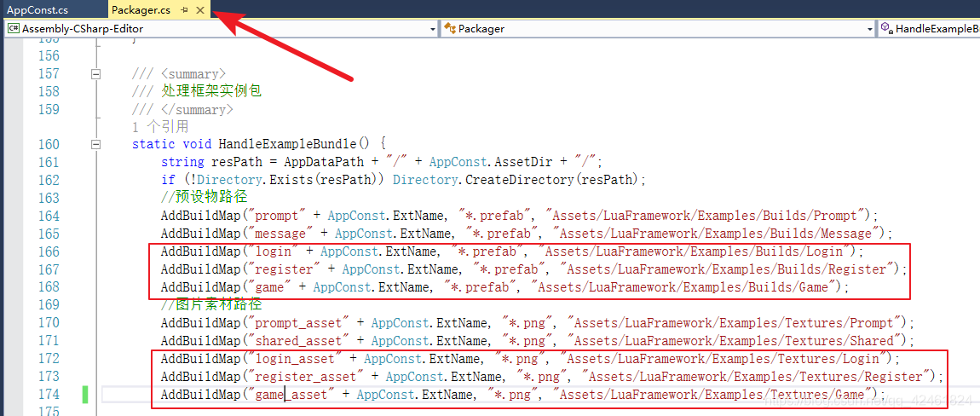Click the "game" string on line 168
Screen dimensions: 980x416
pos(268,287)
